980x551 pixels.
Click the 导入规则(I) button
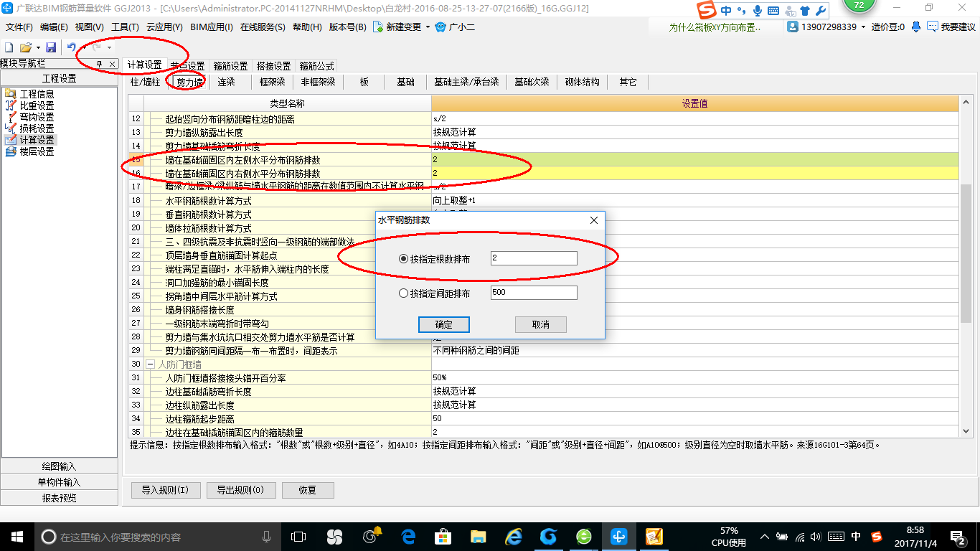(x=165, y=490)
